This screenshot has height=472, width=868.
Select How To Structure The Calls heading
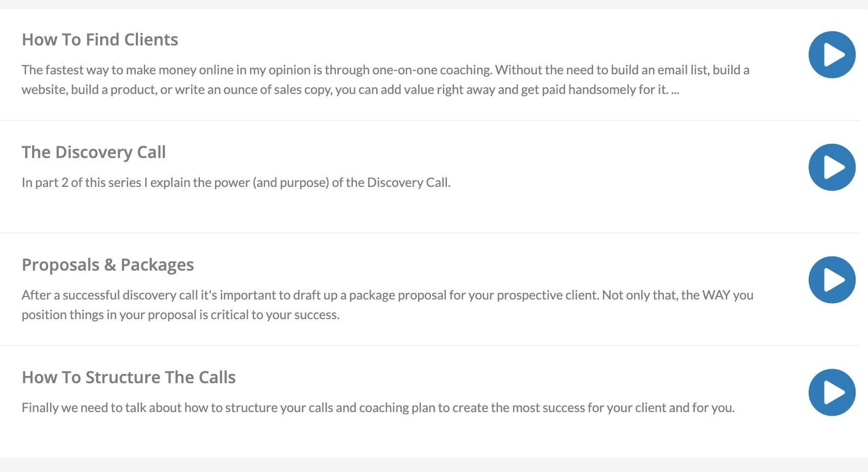129,377
